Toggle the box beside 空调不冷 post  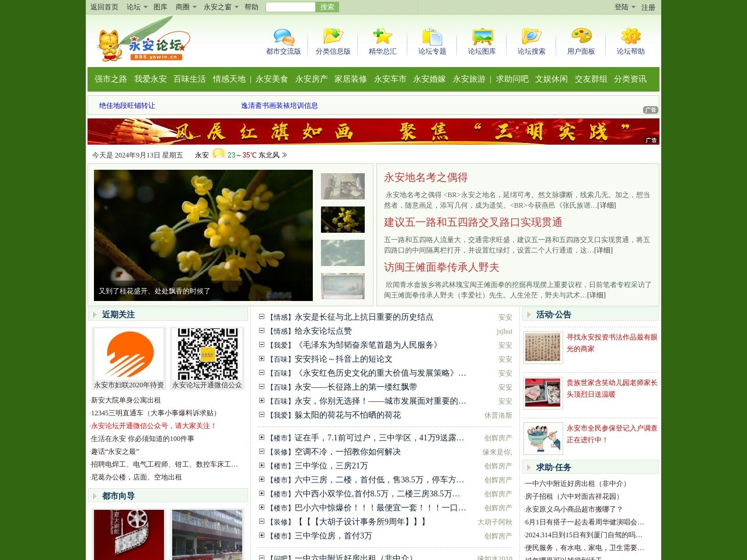click(262, 452)
